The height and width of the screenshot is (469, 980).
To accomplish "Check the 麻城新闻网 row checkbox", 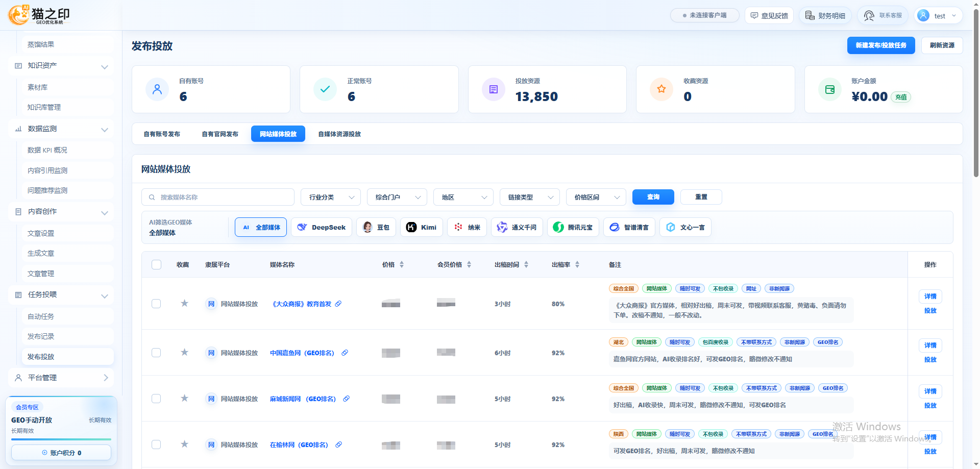I will tap(156, 399).
